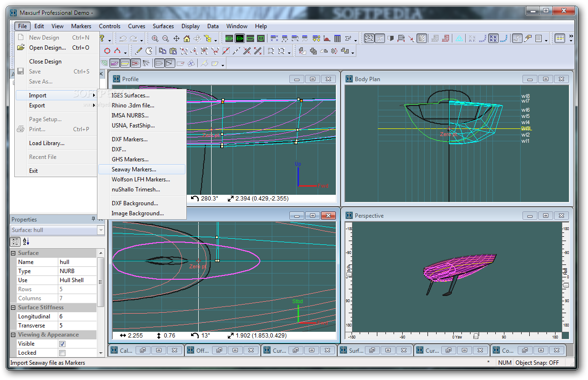Screen dimensions: 588x380
Task: Click the Properties panel scrollbar down arrow
Action: [100, 353]
